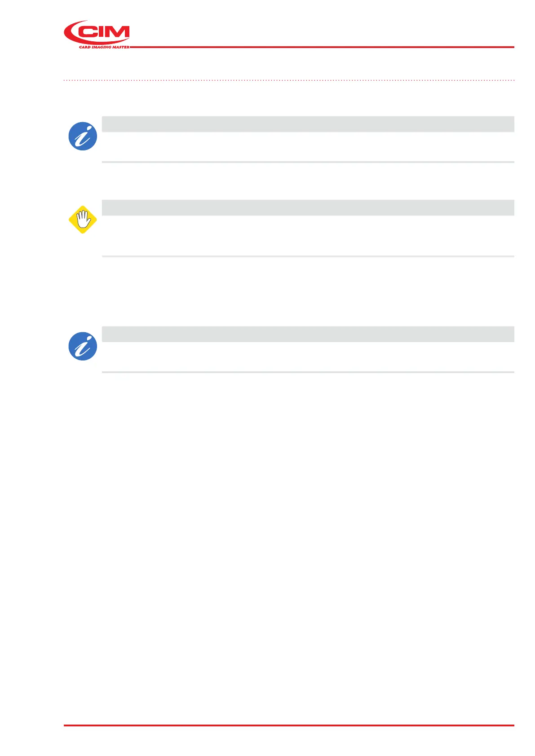Click the blank strip between red header line and dotted line
The width and height of the screenshot is (535, 756).
pyautogui.click(x=289, y=64)
